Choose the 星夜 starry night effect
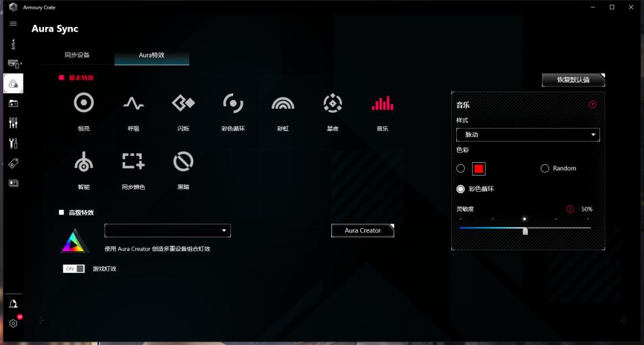 332,103
